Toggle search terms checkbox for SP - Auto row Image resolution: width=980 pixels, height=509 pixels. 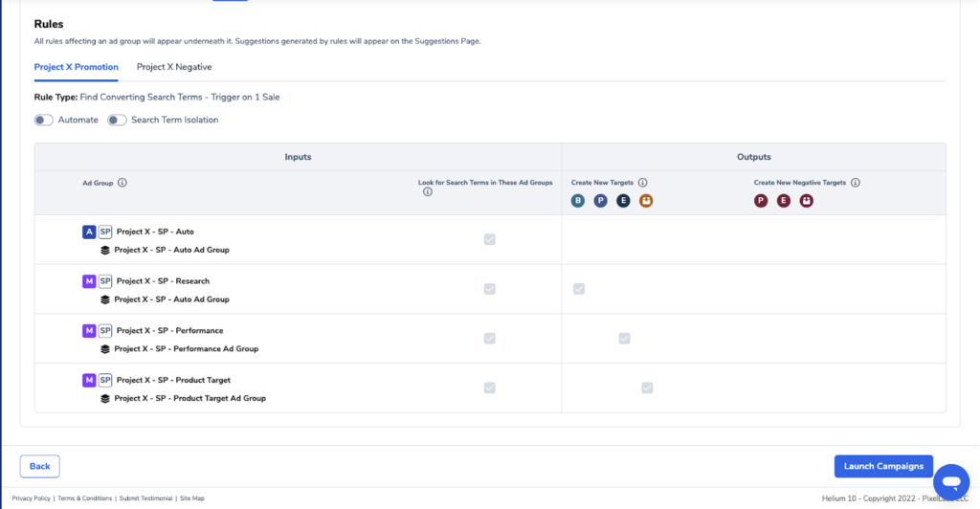tap(489, 239)
